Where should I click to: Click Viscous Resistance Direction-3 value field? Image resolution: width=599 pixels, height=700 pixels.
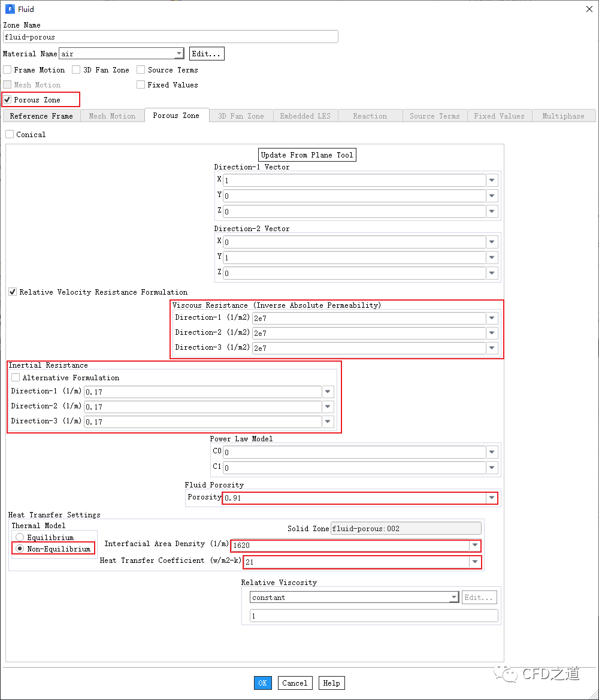coord(369,349)
